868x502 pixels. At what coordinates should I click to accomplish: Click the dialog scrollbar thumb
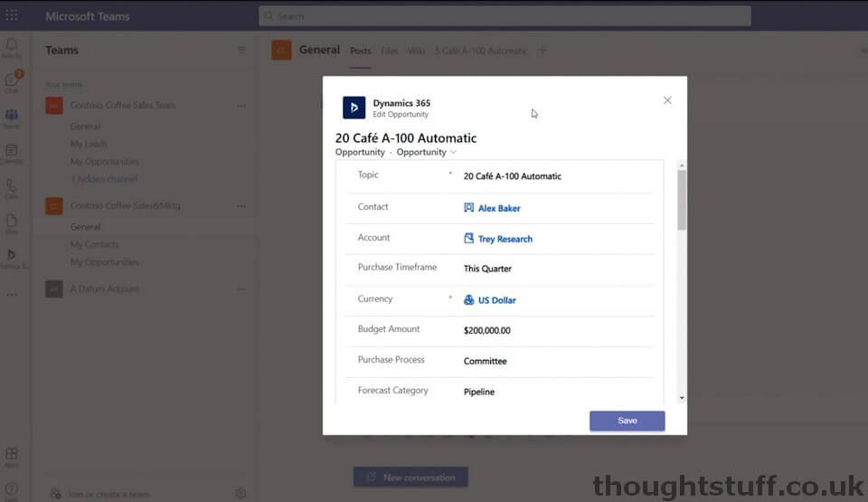point(682,200)
